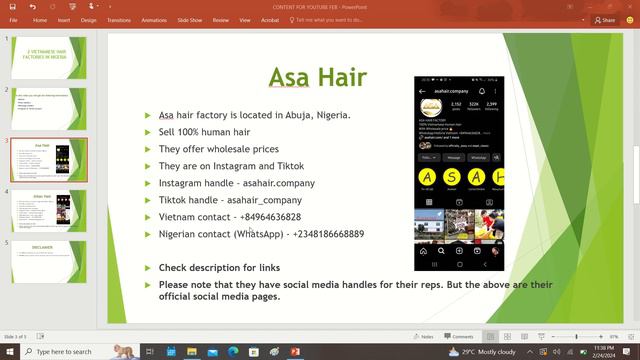
Task: Select slide 1 thumbnail in the panel
Action: coord(49,58)
